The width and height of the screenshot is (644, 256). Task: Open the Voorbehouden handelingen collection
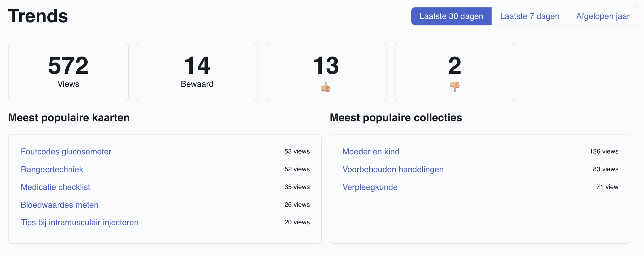(393, 169)
